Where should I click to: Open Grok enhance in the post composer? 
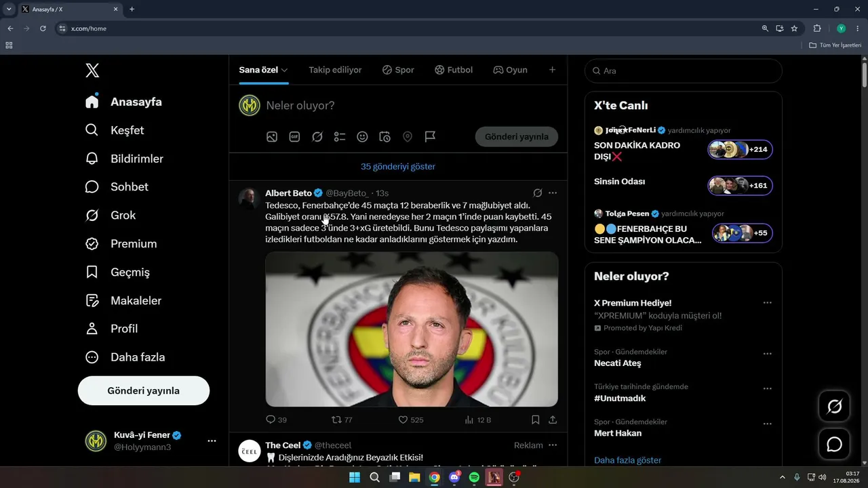click(x=317, y=137)
